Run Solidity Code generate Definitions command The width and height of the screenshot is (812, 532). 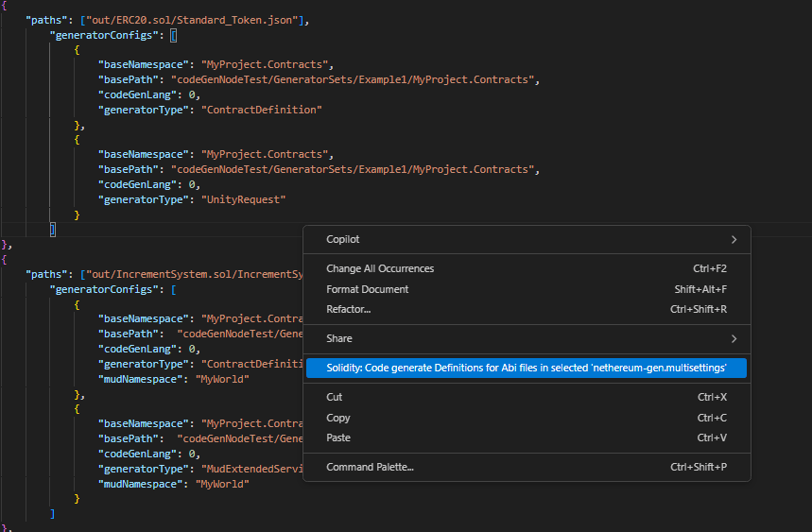coord(526,369)
